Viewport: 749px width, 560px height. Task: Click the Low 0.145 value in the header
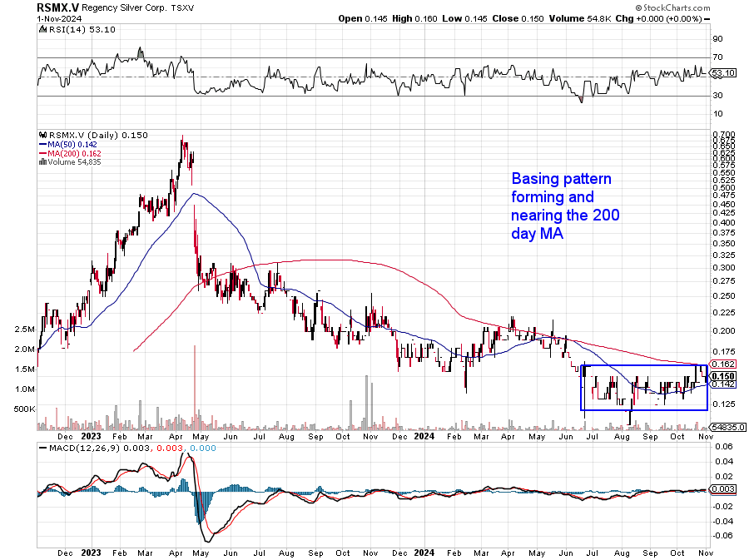(x=464, y=18)
